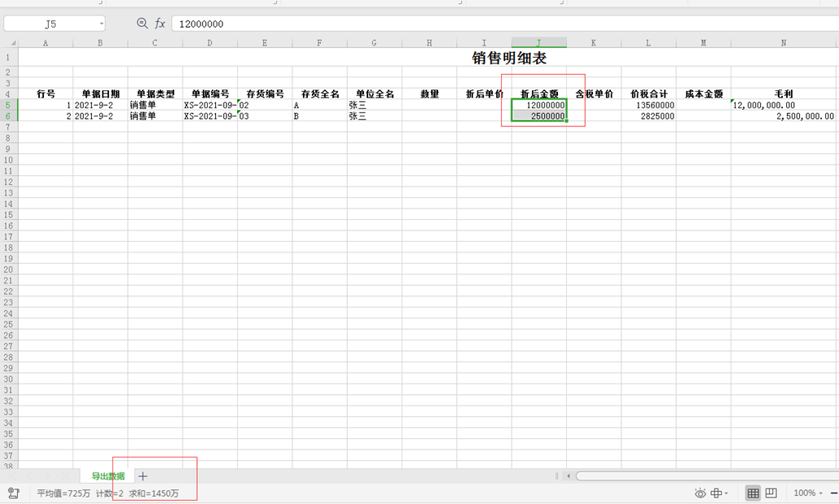Screen dimensions: 839x504
Task: Select cell with value 2825000
Action: [x=649, y=116]
